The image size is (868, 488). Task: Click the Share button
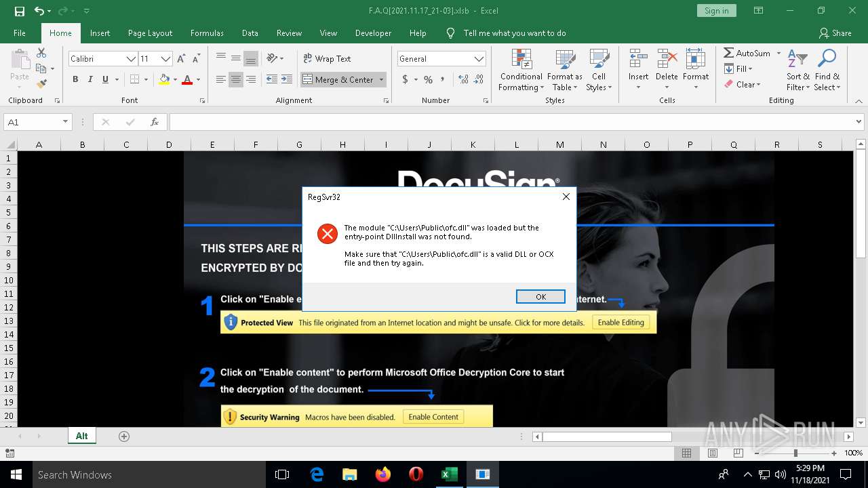[835, 33]
